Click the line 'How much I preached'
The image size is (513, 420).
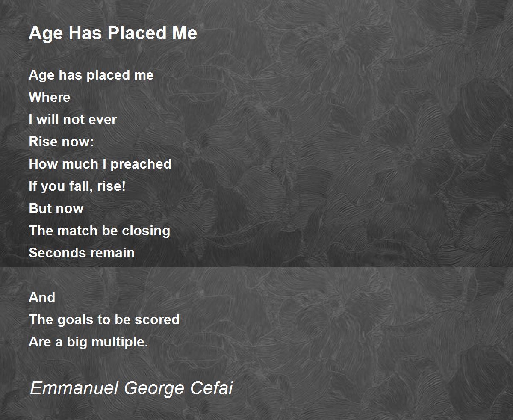click(x=100, y=164)
